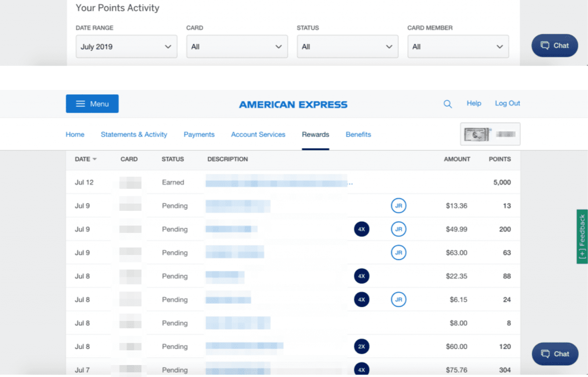Click the 120 points value
This screenshot has height=377, width=588.
point(505,347)
